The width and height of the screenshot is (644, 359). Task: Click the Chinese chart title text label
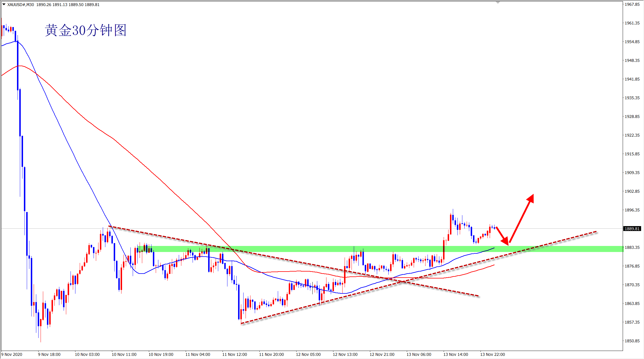(86, 30)
